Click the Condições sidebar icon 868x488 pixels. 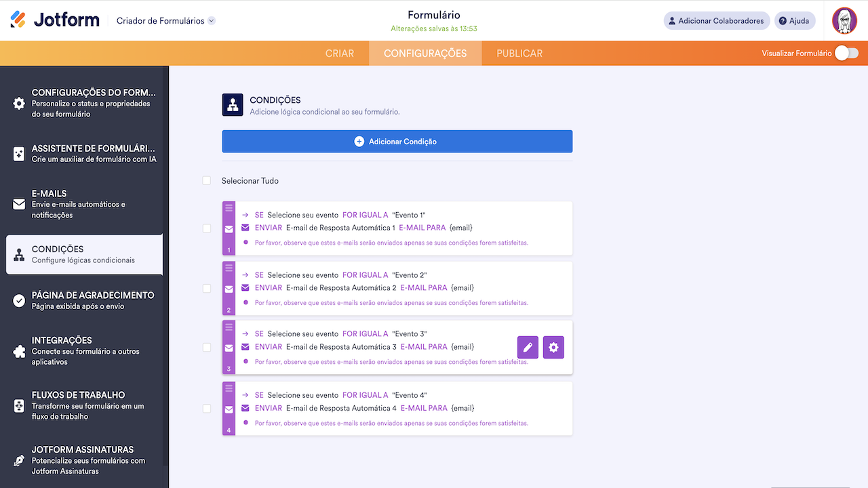19,255
